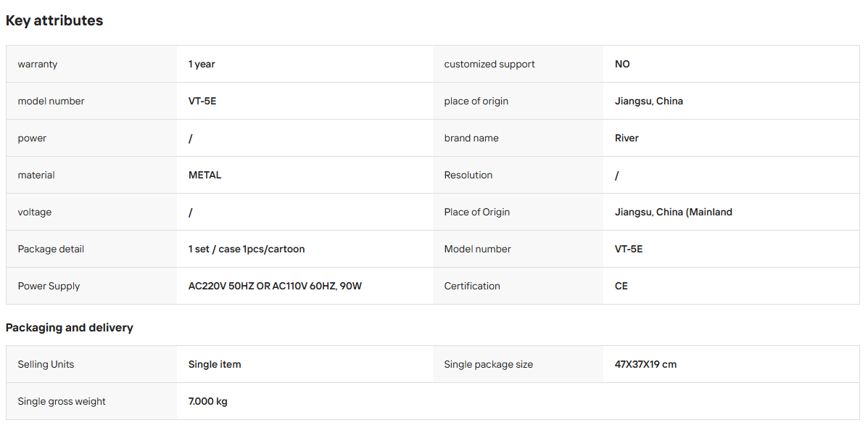The height and width of the screenshot is (433, 868).
Task: Click the Certification label
Action: (x=472, y=286)
